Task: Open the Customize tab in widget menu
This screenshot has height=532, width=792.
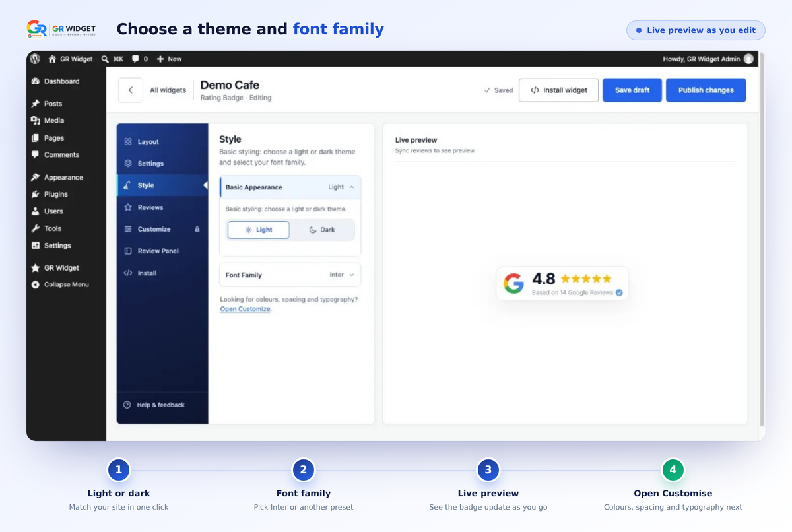Action: [x=162, y=229]
